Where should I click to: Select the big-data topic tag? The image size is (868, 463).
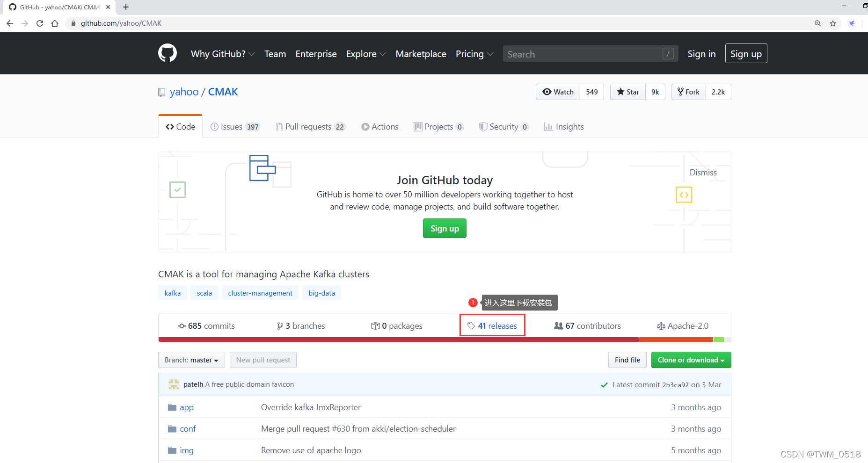pos(322,293)
